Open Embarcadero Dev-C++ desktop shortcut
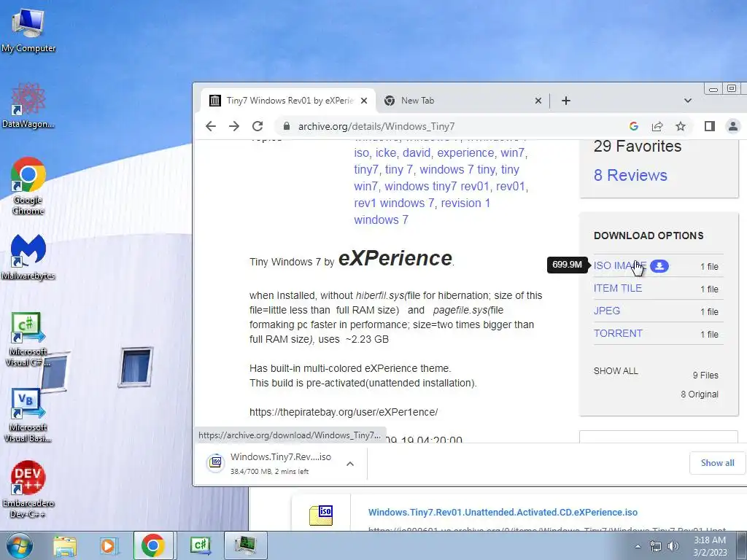The width and height of the screenshot is (747, 560). coord(28,489)
